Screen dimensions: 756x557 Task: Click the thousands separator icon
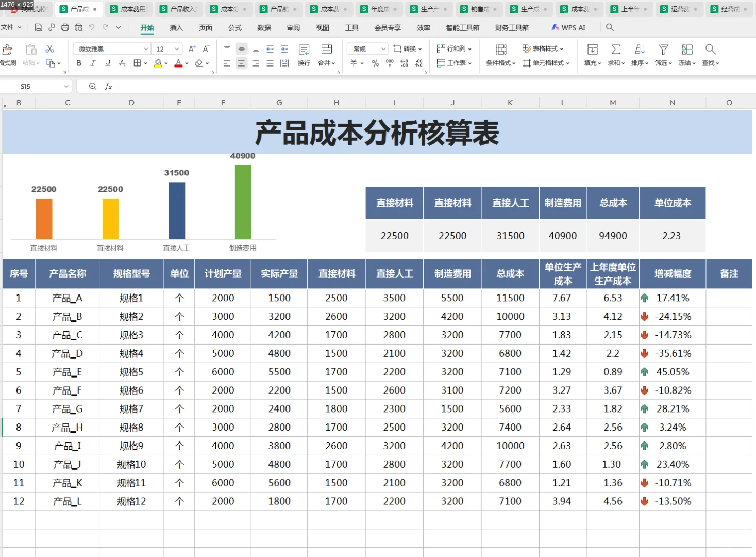coord(390,63)
